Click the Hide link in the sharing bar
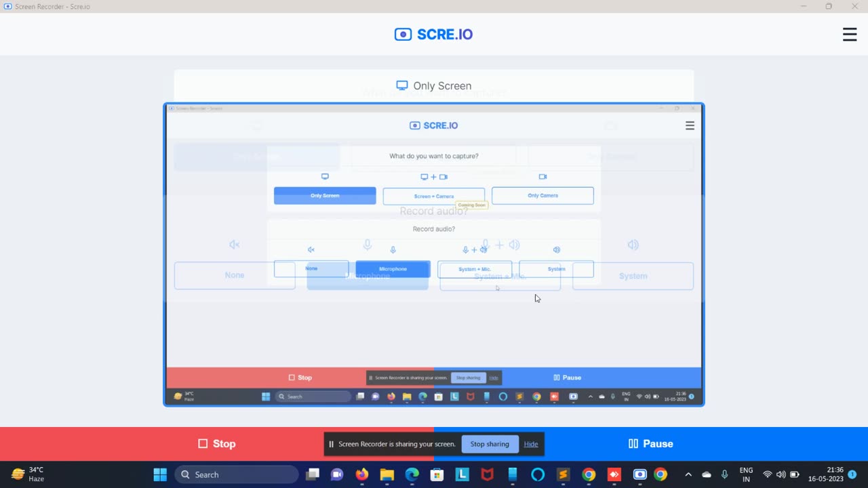 tap(531, 444)
